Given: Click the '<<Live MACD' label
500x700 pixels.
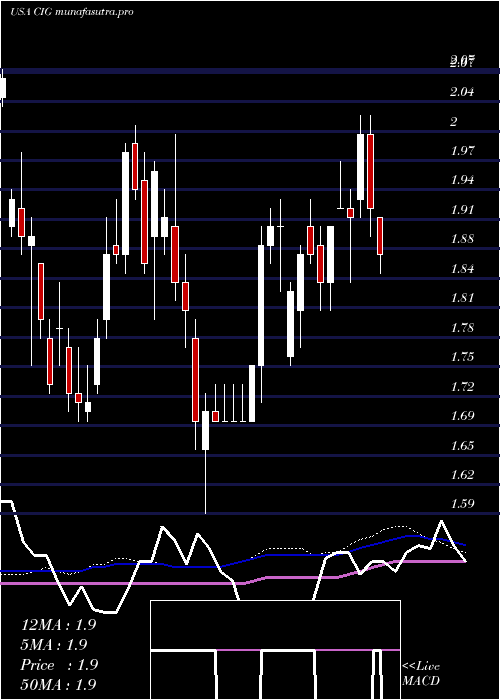Looking at the screenshot, I should click(421, 674).
